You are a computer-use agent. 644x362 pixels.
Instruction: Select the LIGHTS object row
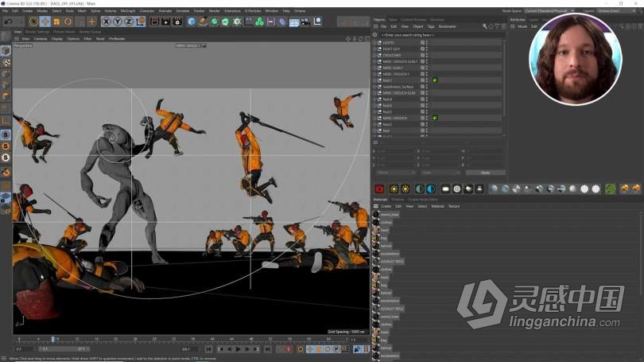pos(389,42)
